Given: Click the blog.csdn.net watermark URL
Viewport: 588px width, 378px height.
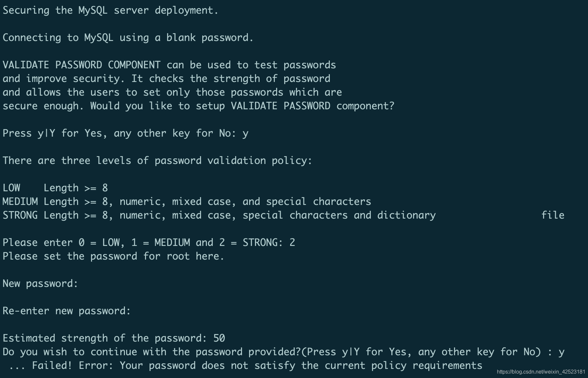Looking at the screenshot, I should pyautogui.click(x=541, y=371).
